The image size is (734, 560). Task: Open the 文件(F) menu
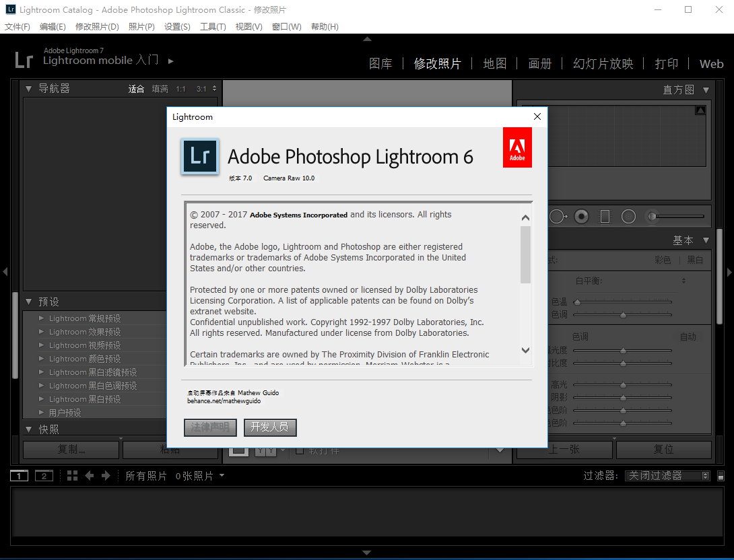coord(18,27)
